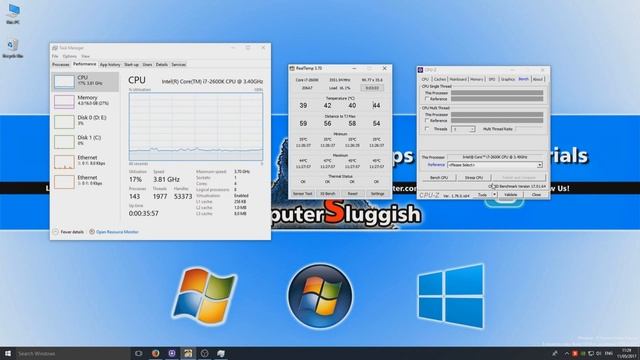Switch to the Performance tab
This screenshot has width=640, height=360.
[84, 64]
